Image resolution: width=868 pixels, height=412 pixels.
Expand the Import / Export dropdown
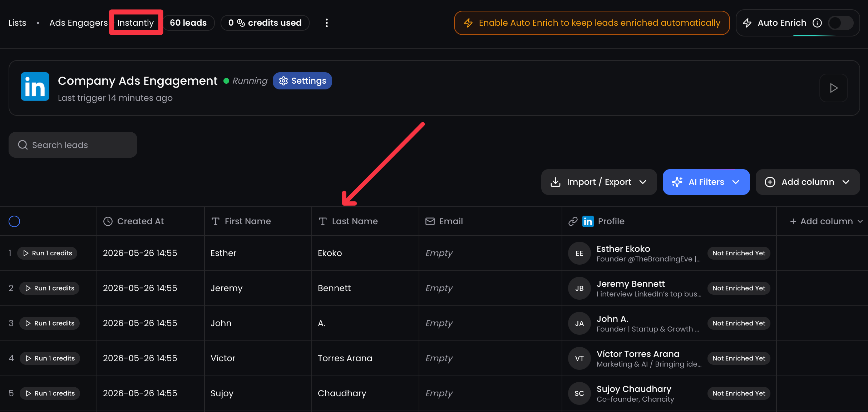599,182
